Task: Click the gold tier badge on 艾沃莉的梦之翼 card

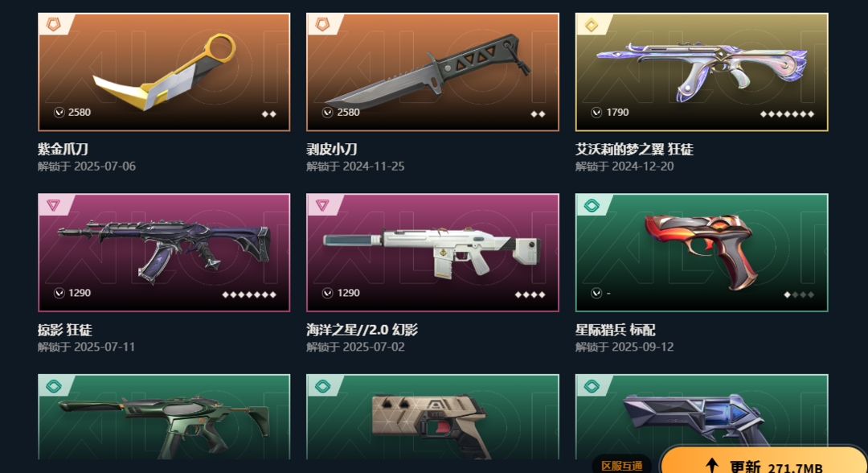Action: 592,25
